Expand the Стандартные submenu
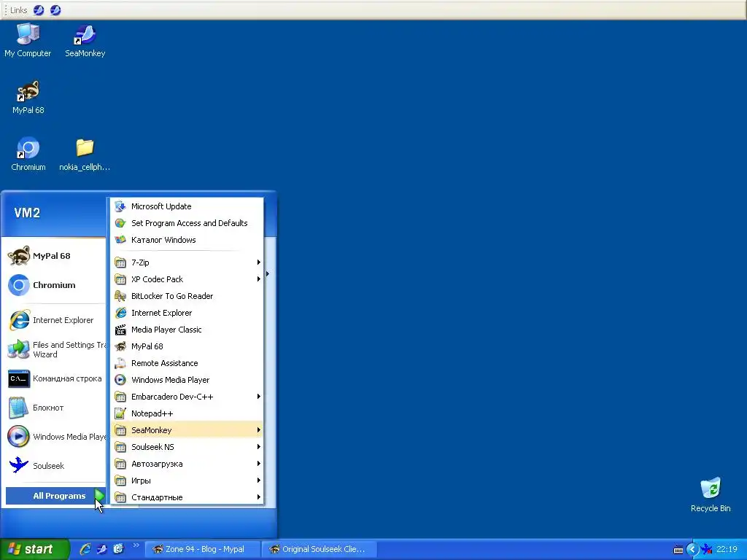 pos(187,497)
